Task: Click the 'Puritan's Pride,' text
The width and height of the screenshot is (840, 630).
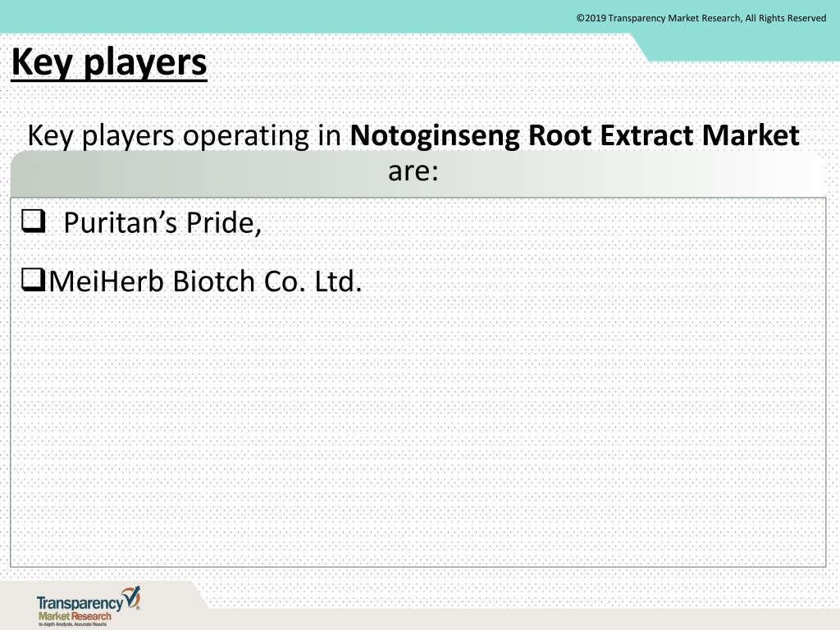Action: [x=162, y=223]
